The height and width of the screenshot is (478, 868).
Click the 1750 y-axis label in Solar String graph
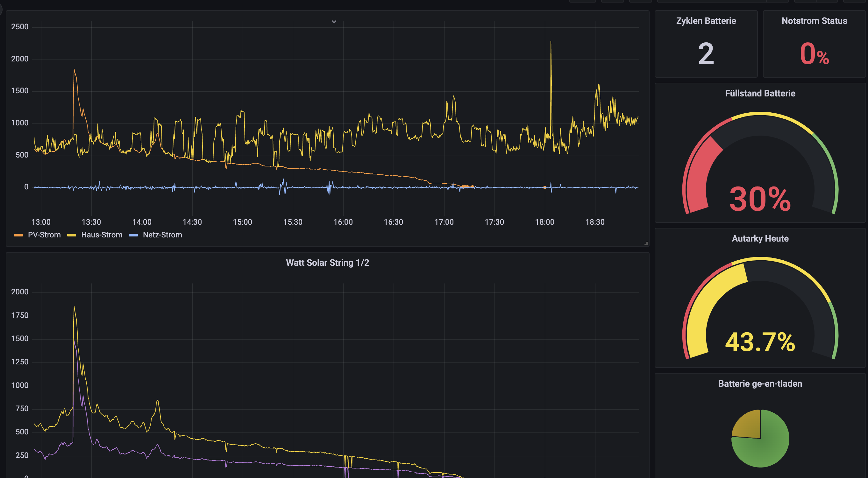tap(20, 315)
